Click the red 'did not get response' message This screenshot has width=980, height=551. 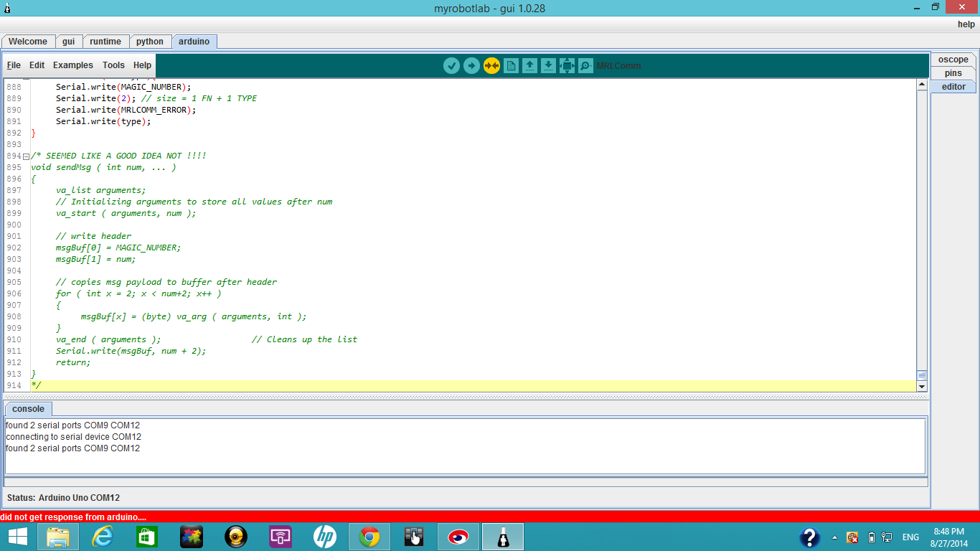[73, 517]
